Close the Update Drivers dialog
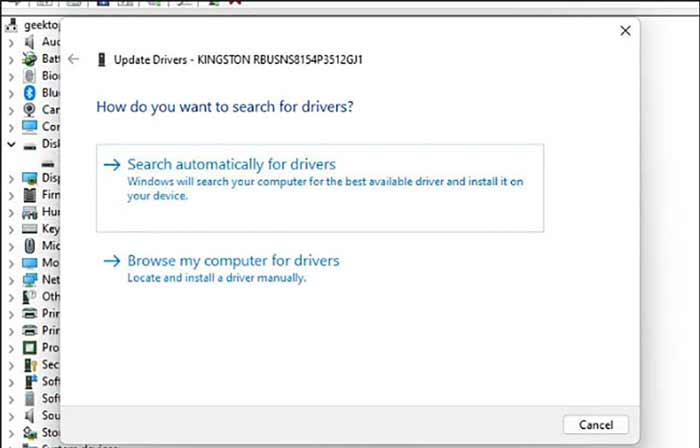Viewport: 700px width, 448px height. tap(625, 31)
